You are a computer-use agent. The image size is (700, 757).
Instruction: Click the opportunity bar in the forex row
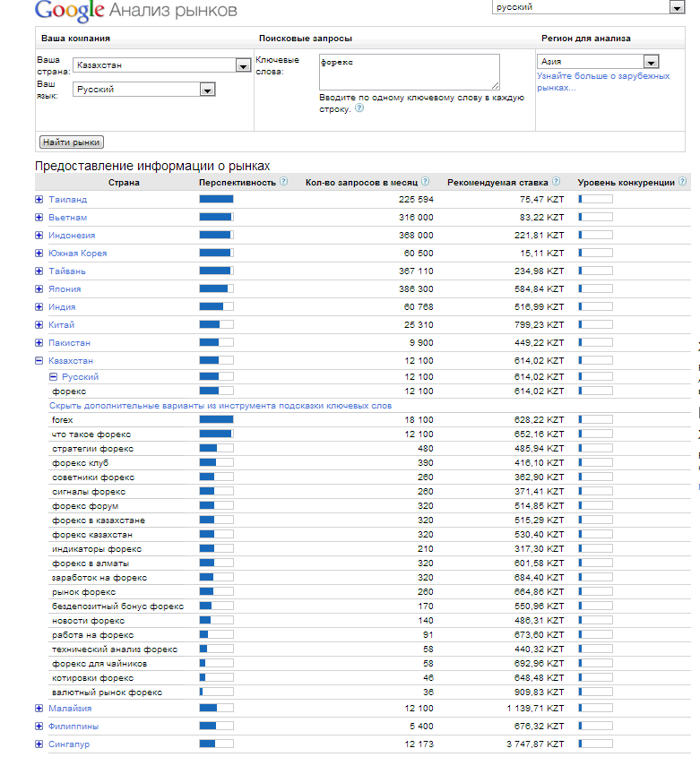tap(216, 419)
